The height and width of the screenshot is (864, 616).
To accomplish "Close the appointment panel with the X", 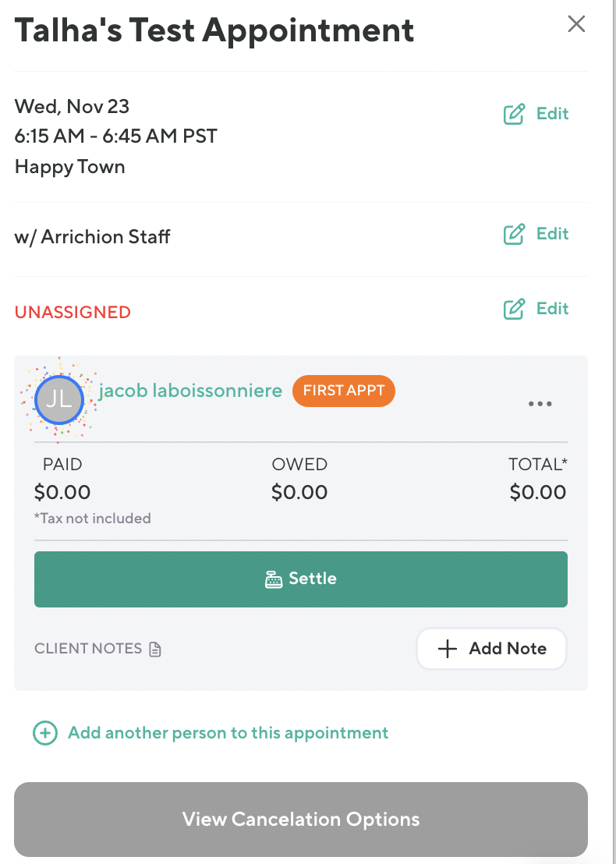I will pos(576,24).
